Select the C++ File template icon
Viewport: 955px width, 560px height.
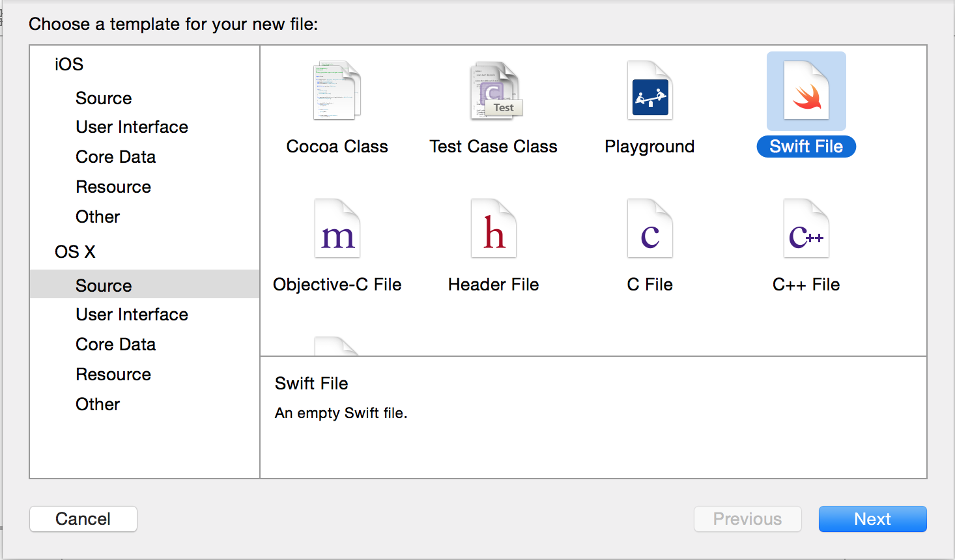point(806,228)
